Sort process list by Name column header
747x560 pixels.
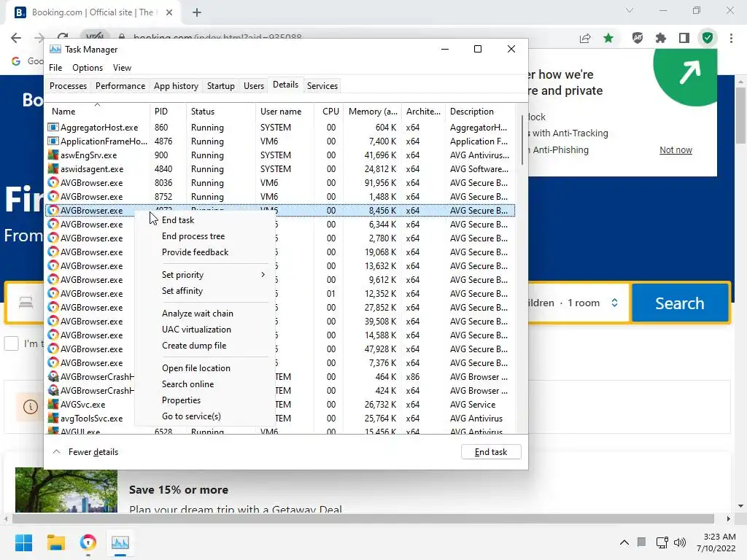[98, 111]
